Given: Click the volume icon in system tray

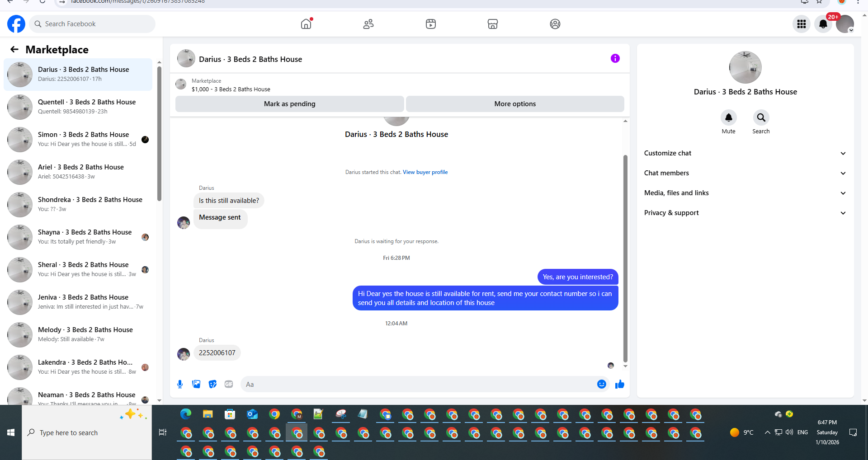Looking at the screenshot, I should [x=789, y=432].
